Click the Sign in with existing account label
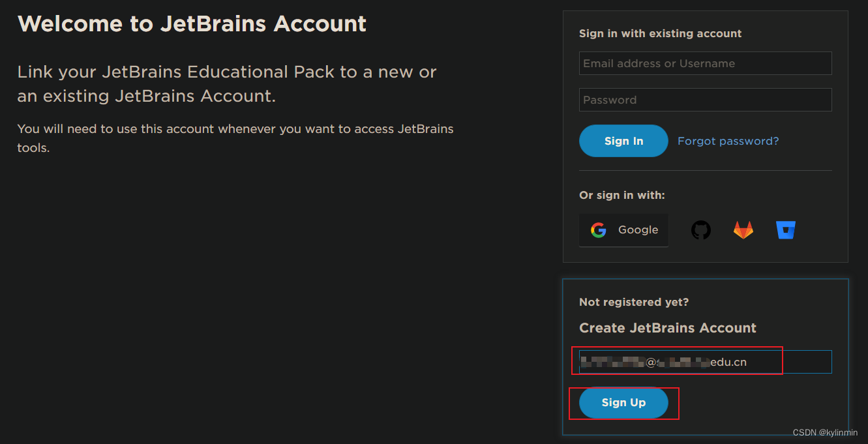 [x=660, y=33]
